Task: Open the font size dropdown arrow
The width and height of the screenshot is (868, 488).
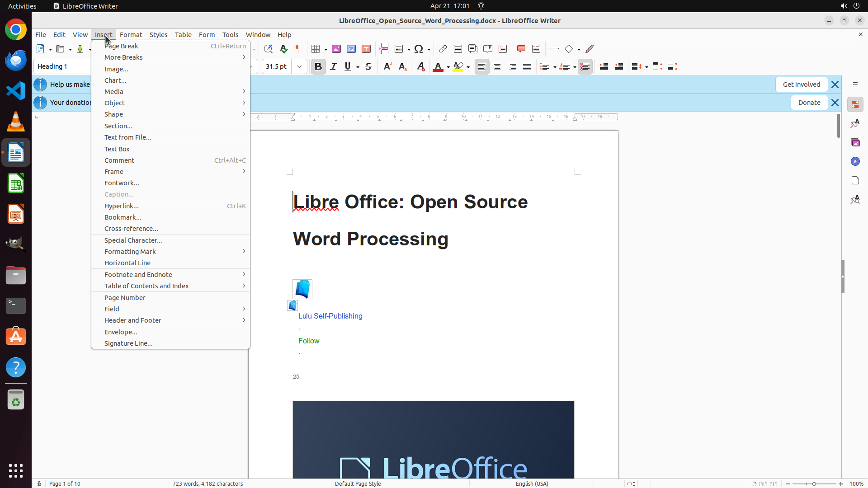Action: pos(299,66)
